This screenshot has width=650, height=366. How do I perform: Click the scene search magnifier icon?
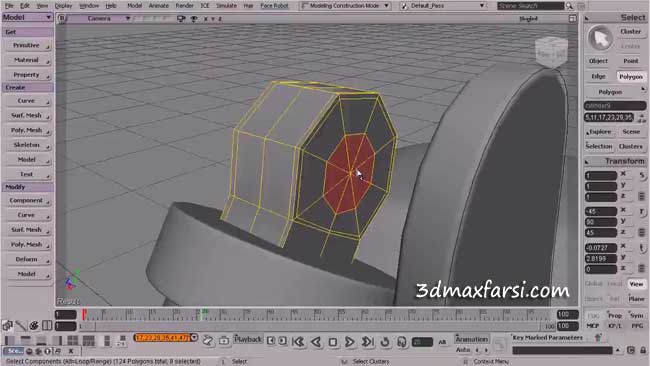click(x=570, y=6)
